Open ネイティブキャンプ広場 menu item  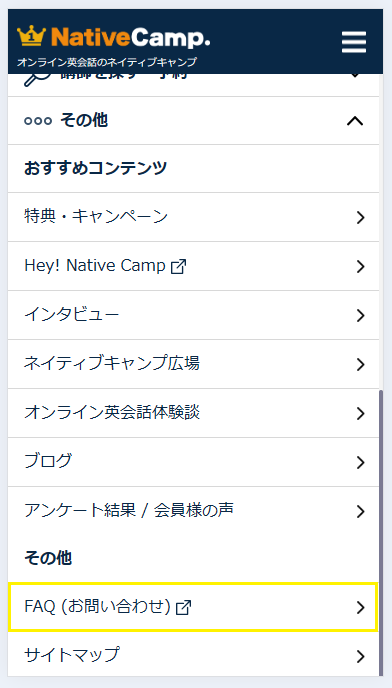point(194,364)
